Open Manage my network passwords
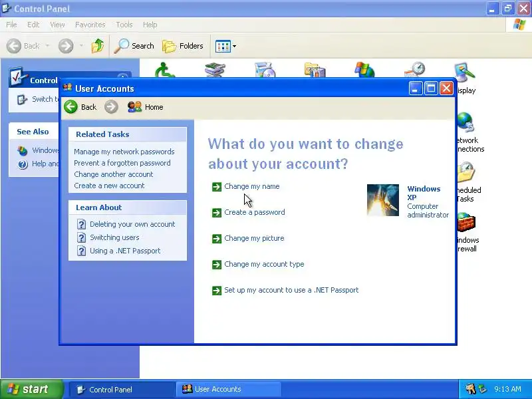Viewport: 532px width, 399px height. point(124,152)
